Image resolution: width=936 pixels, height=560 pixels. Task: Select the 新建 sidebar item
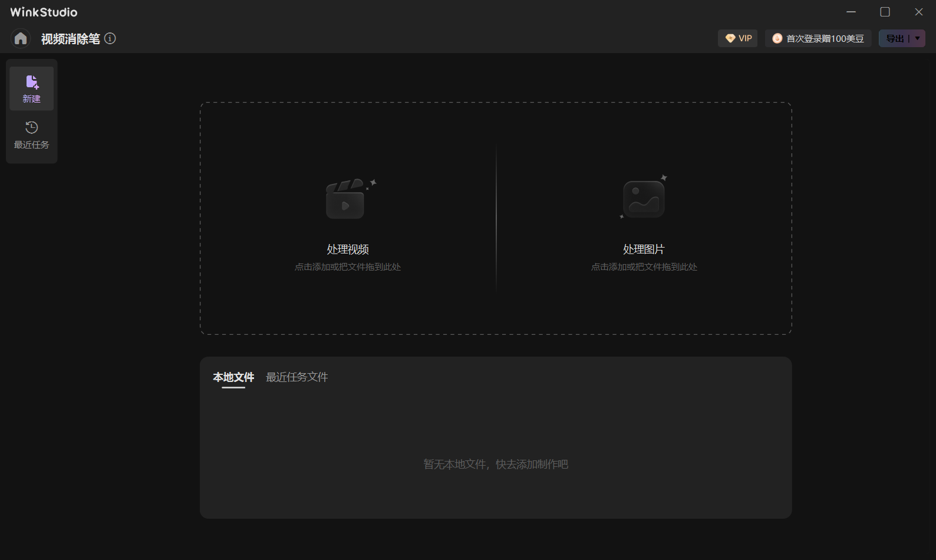click(x=32, y=88)
